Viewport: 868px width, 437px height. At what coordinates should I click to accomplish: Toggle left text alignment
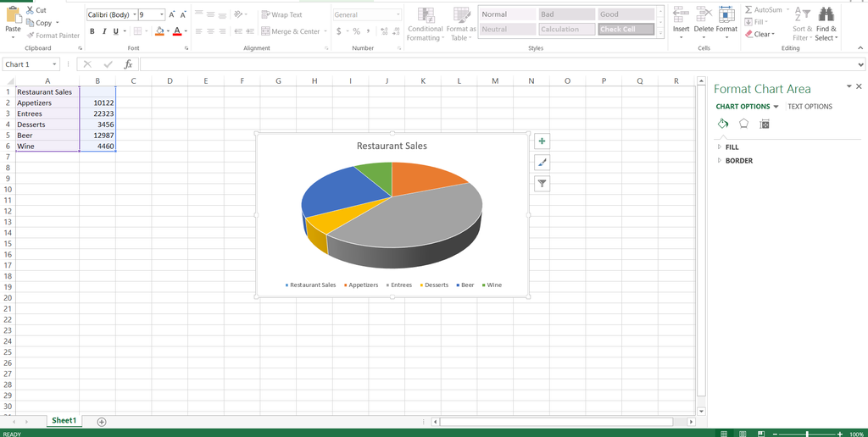[x=198, y=31]
